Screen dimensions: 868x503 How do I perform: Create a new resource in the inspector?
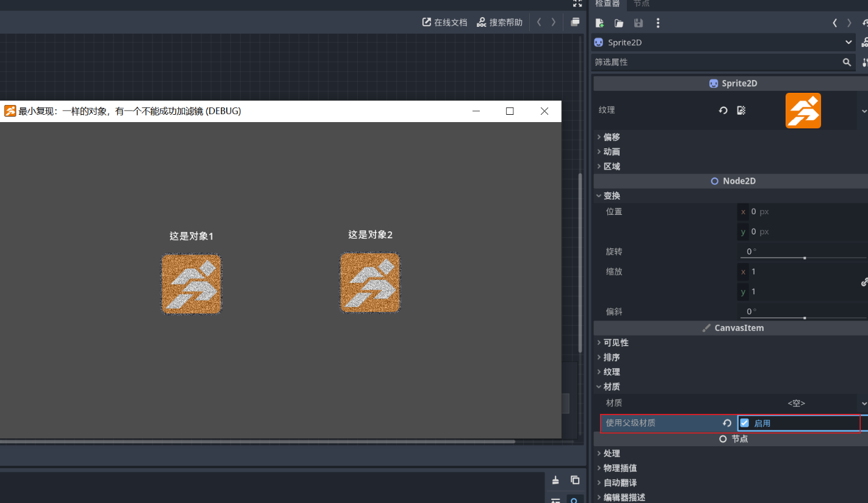(x=600, y=23)
